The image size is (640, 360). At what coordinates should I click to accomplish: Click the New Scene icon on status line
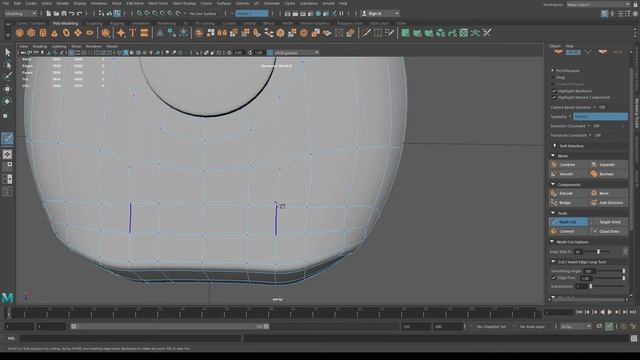(49, 13)
